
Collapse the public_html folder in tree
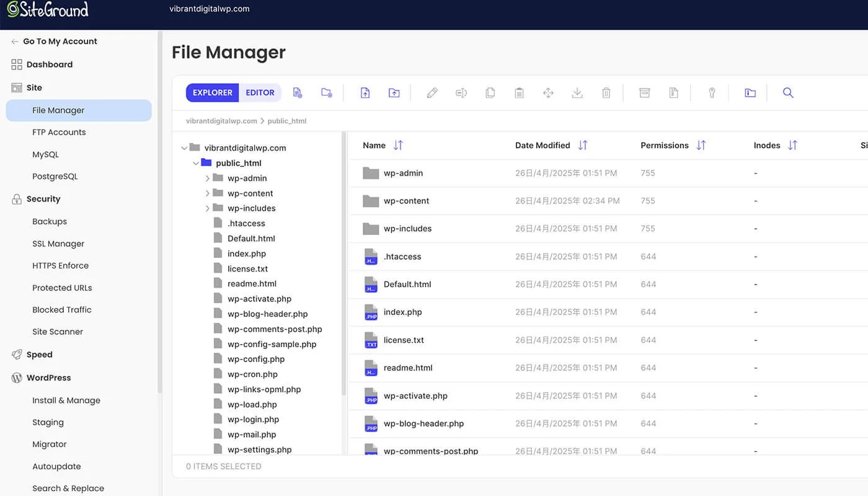[x=196, y=164]
